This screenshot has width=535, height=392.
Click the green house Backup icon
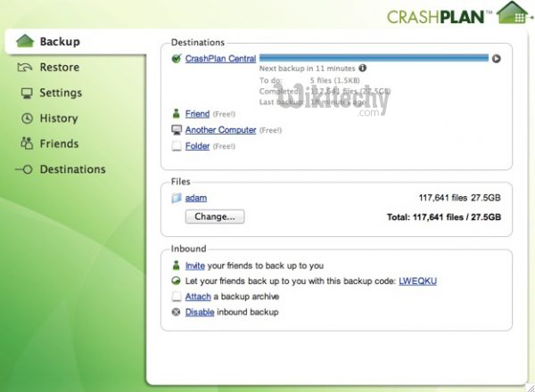[25, 41]
